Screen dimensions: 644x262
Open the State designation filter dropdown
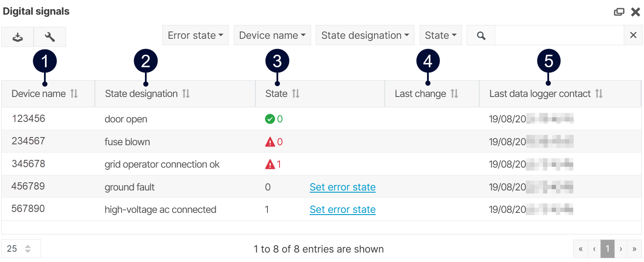click(x=365, y=35)
